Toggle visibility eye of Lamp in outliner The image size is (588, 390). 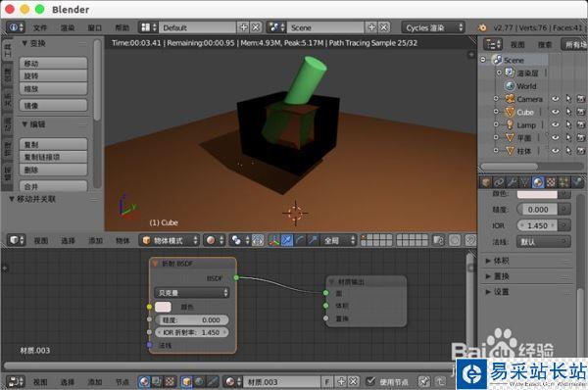[x=556, y=124]
